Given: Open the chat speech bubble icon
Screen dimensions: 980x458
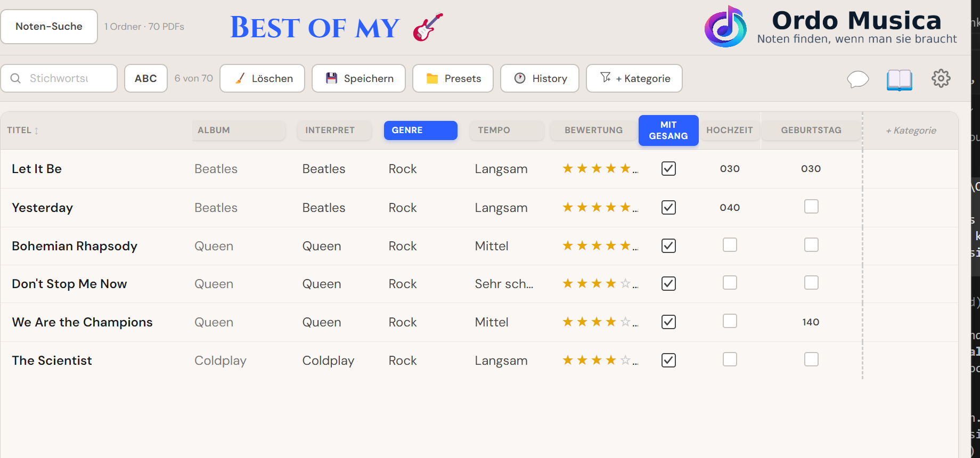Looking at the screenshot, I should 857,79.
